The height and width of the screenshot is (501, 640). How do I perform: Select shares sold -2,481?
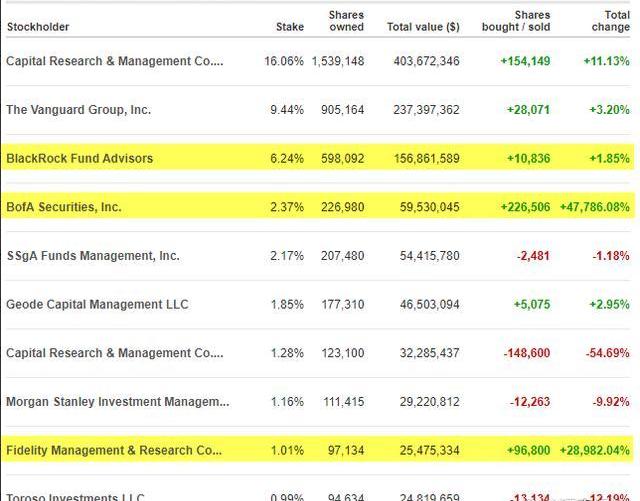(x=533, y=256)
